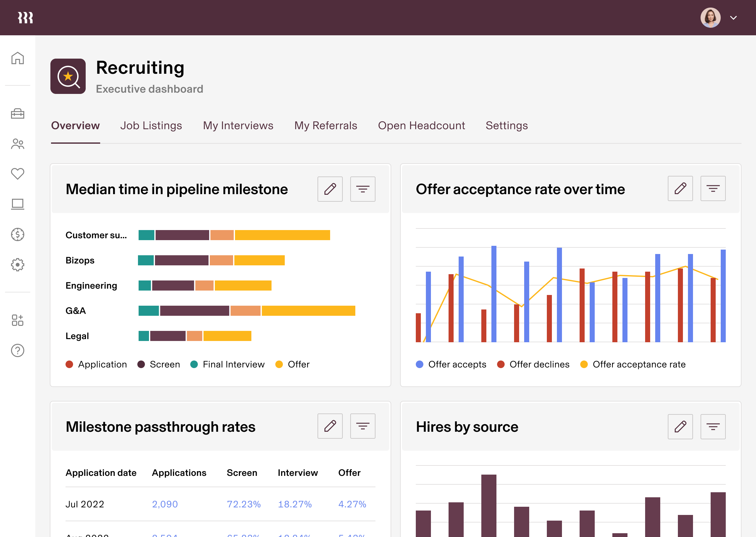Toggle Offer accepts legend series

click(x=451, y=364)
